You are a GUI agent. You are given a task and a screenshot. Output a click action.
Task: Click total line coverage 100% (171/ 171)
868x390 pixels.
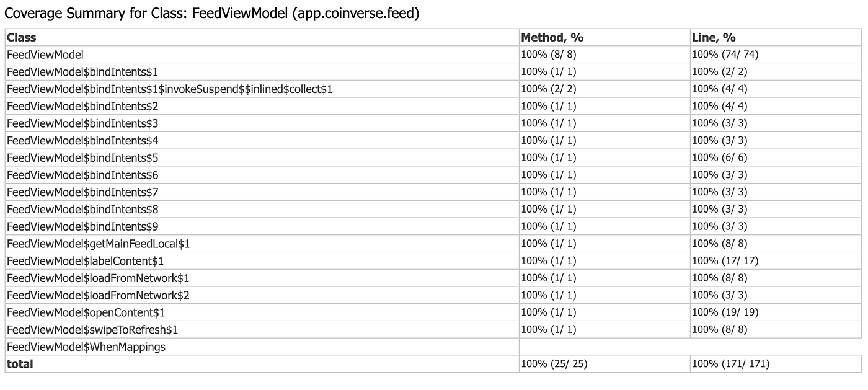[730, 364]
